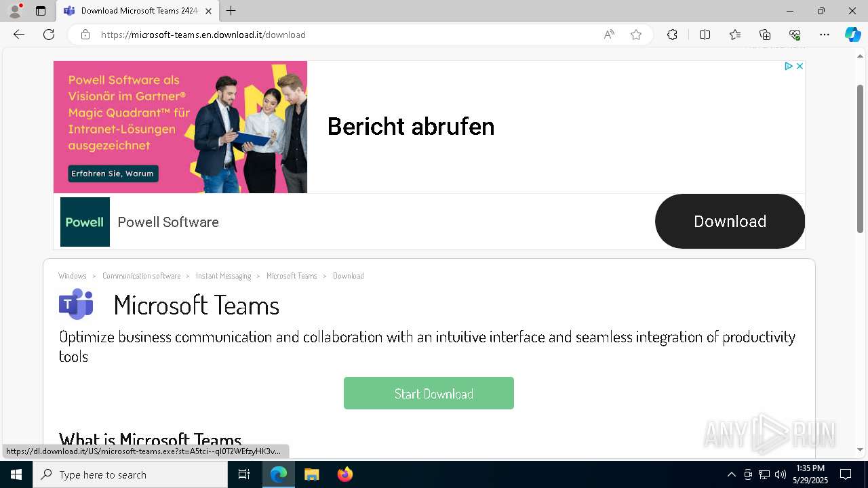Click the green Start Download button

coord(429,393)
